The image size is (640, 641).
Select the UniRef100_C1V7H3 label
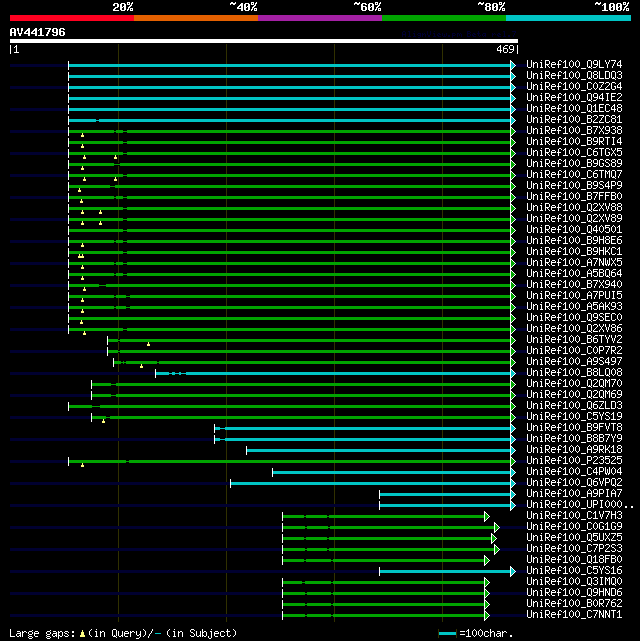[x=574, y=515]
